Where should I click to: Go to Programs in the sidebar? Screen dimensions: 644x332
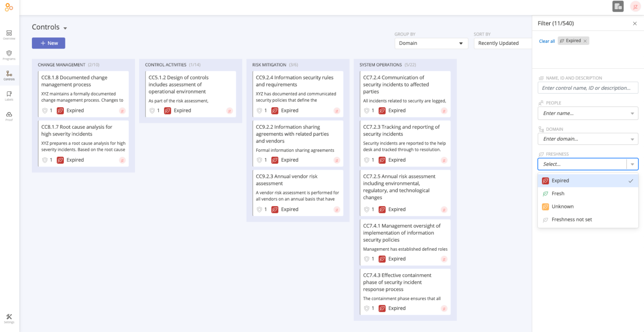coord(9,55)
